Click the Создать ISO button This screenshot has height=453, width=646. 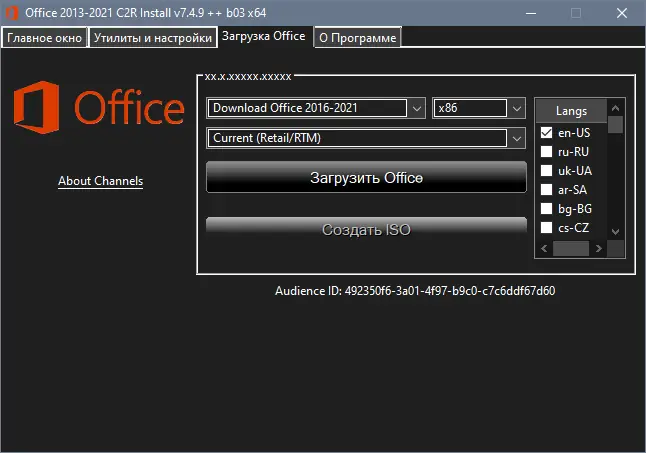pos(366,229)
